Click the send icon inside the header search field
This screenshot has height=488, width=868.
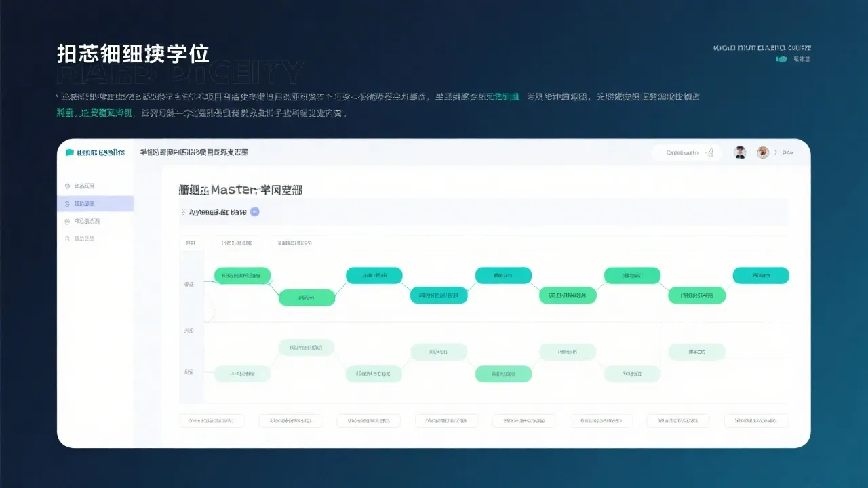pos(709,152)
